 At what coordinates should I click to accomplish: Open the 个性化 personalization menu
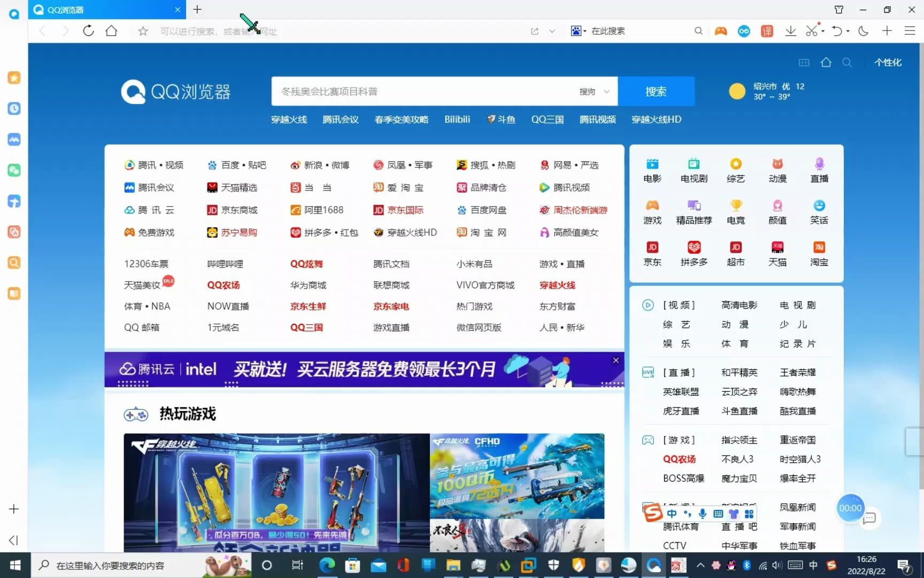tap(888, 63)
